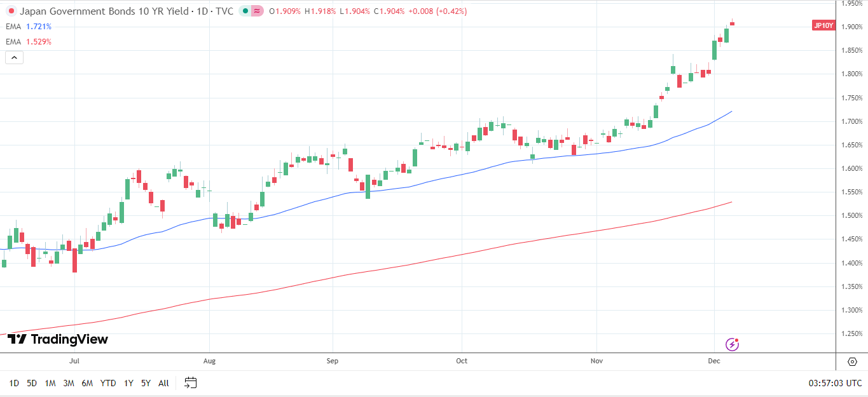Select the red EMA 1.529% indicator
This screenshot has height=397, width=868.
pos(29,42)
